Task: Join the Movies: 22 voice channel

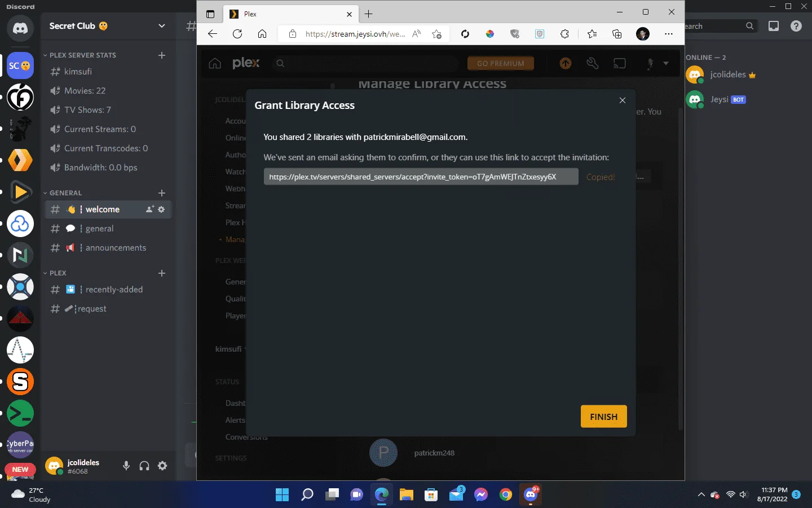Action: (108, 91)
